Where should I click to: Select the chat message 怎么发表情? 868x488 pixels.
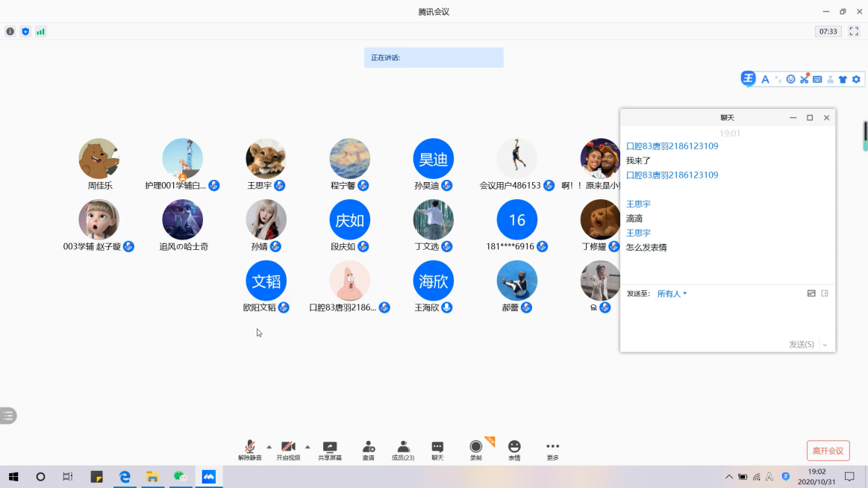(646, 247)
